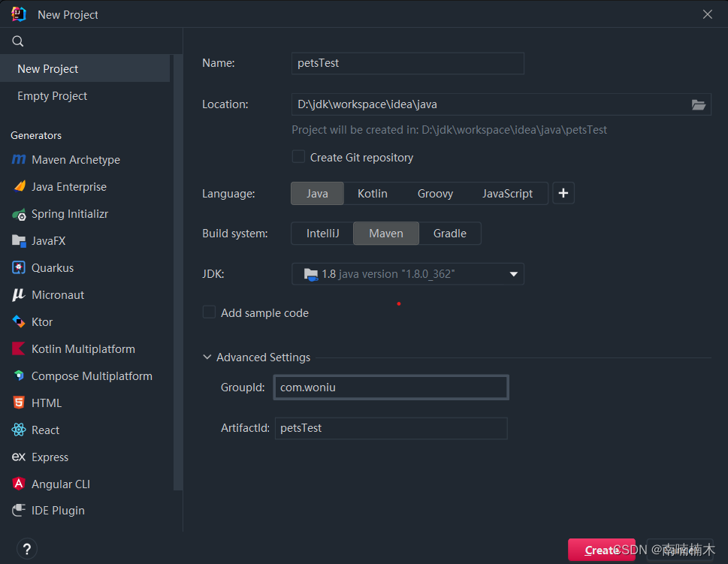Screen dimensions: 728x564
Task: Click the Kotlin Multiplatform label text
Action: [x=83, y=349]
